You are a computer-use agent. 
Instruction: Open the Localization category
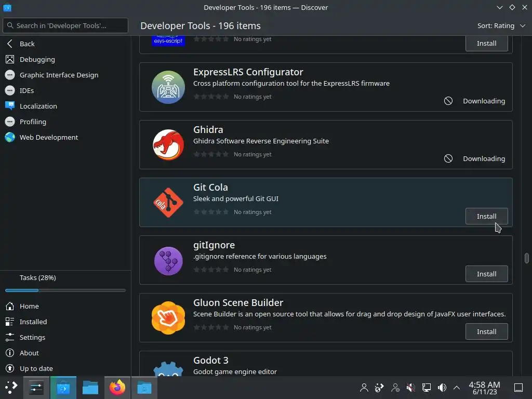tap(65, 106)
